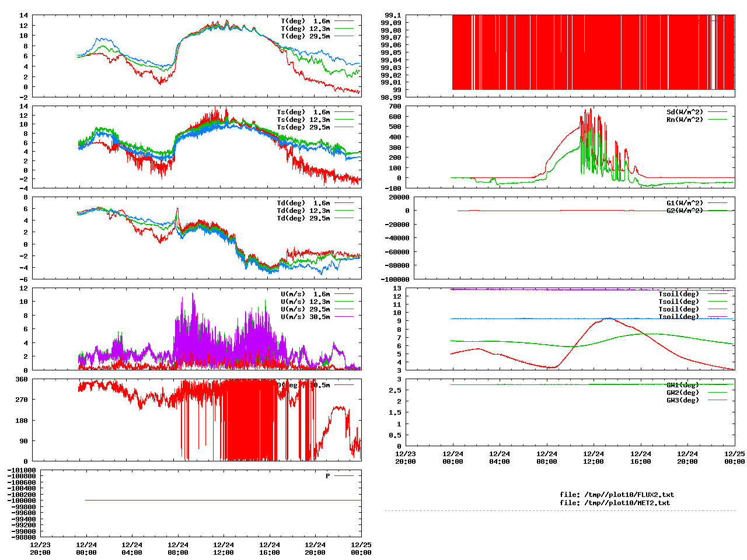Click the red swatch beside "Sd(W/m^2)"
This screenshot has height=560, width=747.
click(x=717, y=112)
